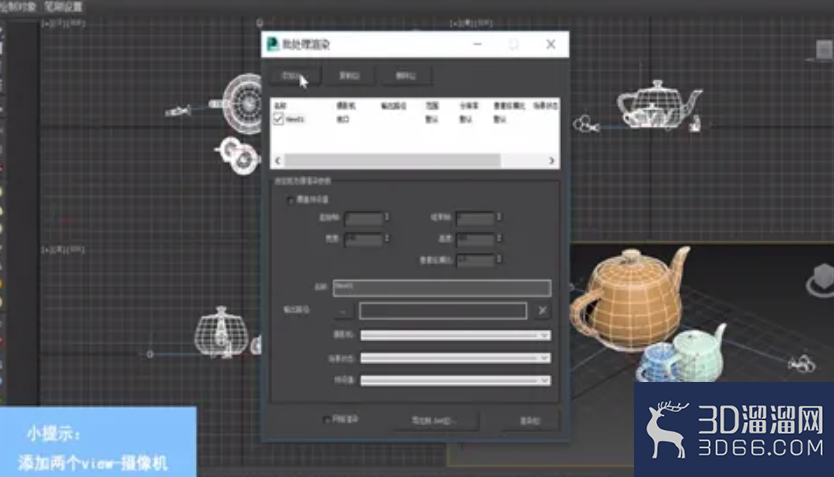Select the View01 row name

pos(295,120)
